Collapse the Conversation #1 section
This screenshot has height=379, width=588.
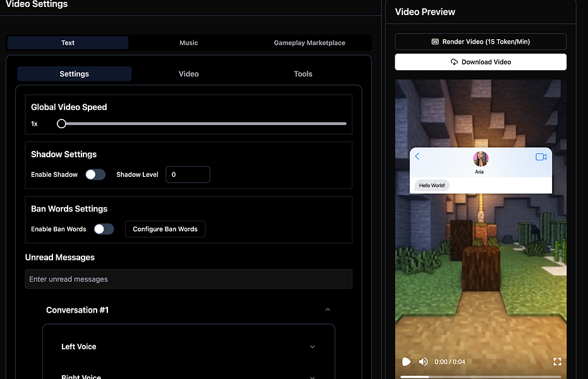[327, 310]
